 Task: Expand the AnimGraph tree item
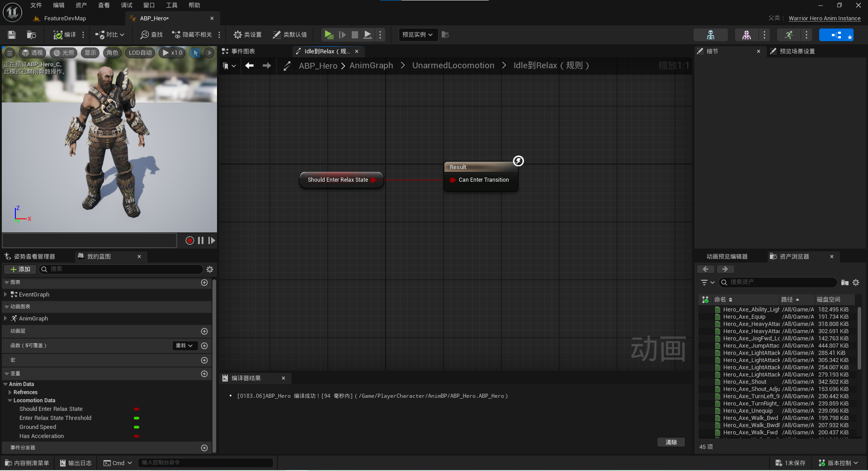coord(5,318)
